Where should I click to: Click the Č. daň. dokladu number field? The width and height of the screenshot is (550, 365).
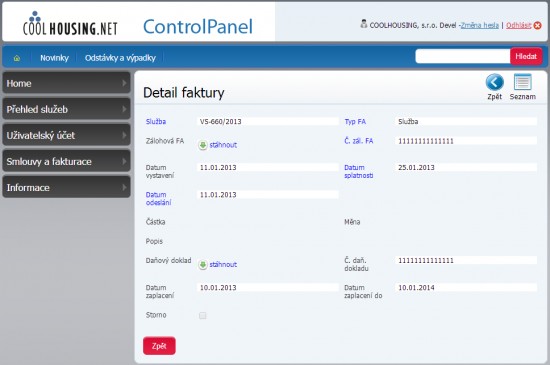[x=466, y=261]
